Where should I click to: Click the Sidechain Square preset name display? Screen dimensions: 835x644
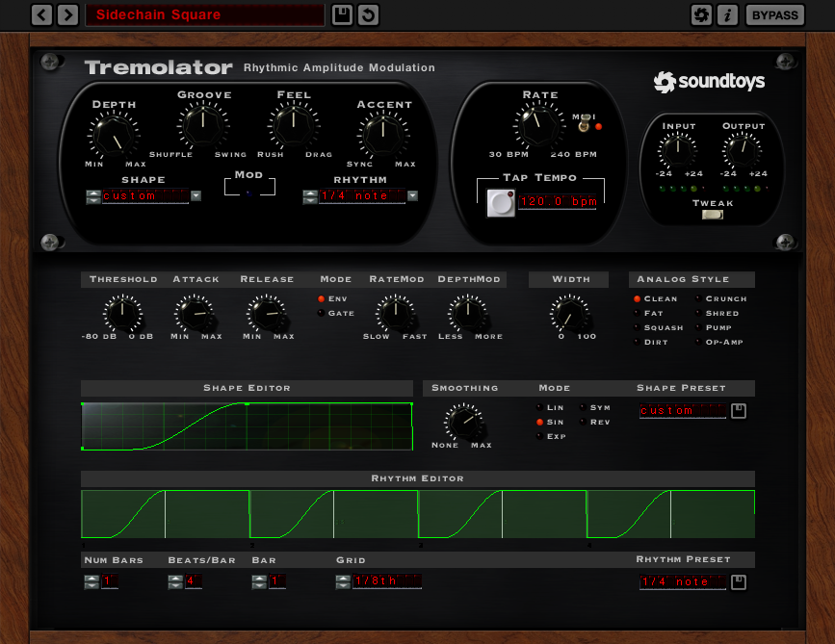(x=205, y=14)
